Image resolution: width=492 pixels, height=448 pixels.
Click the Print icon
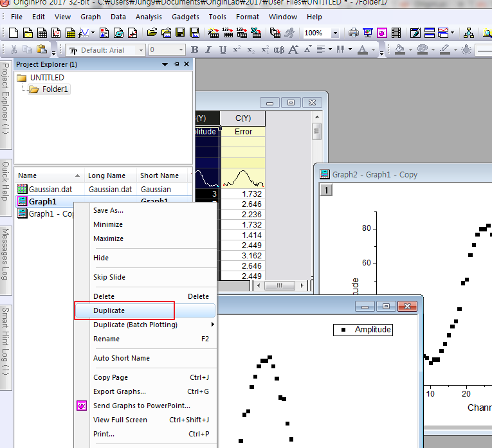coord(353,33)
